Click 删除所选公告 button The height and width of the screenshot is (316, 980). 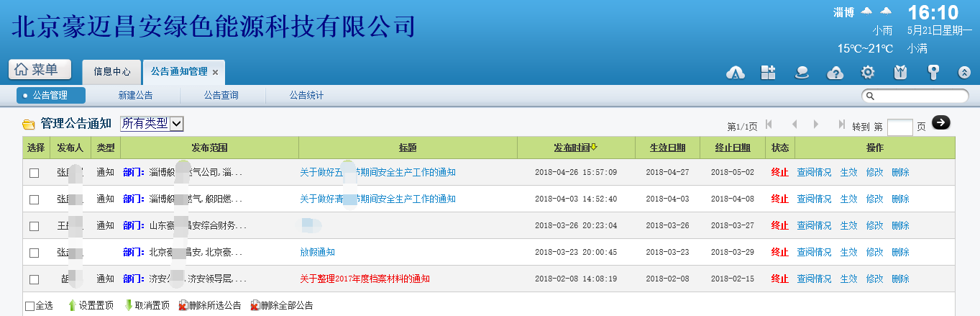pos(209,306)
